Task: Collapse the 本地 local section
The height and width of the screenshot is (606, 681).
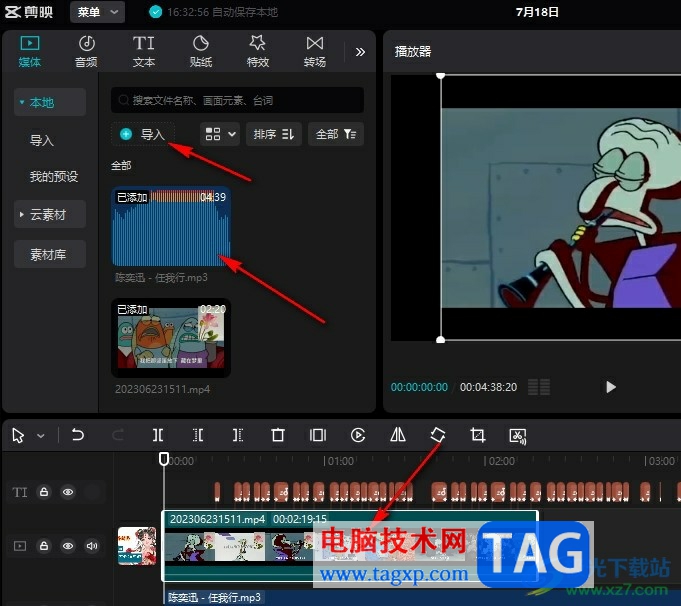Action: click(50, 102)
